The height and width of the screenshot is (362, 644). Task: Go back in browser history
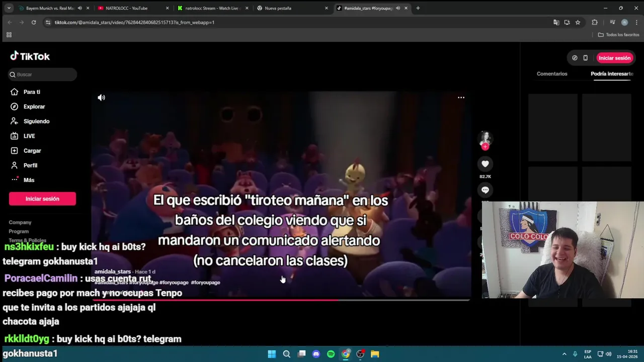pos(10,22)
